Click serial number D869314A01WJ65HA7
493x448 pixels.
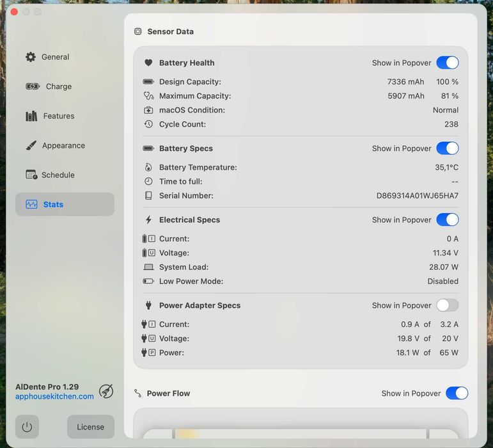(417, 196)
